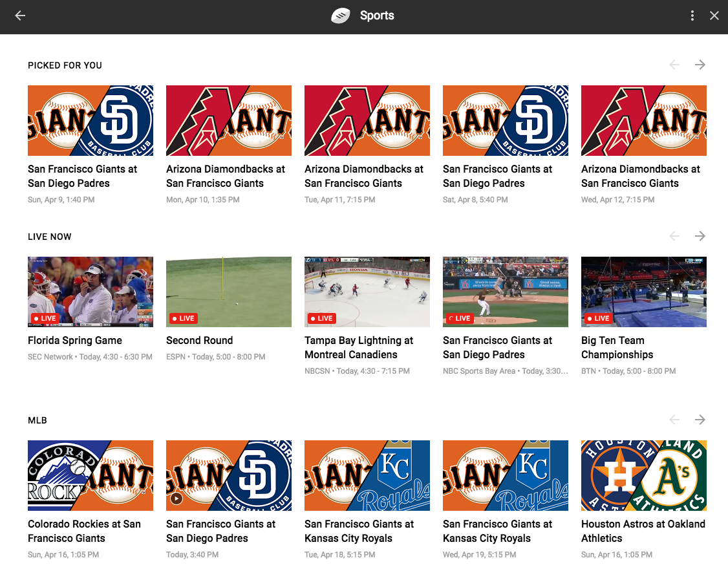Screen dimensions: 728x569
Task: Click the Sports football logo icon
Action: [340, 16]
